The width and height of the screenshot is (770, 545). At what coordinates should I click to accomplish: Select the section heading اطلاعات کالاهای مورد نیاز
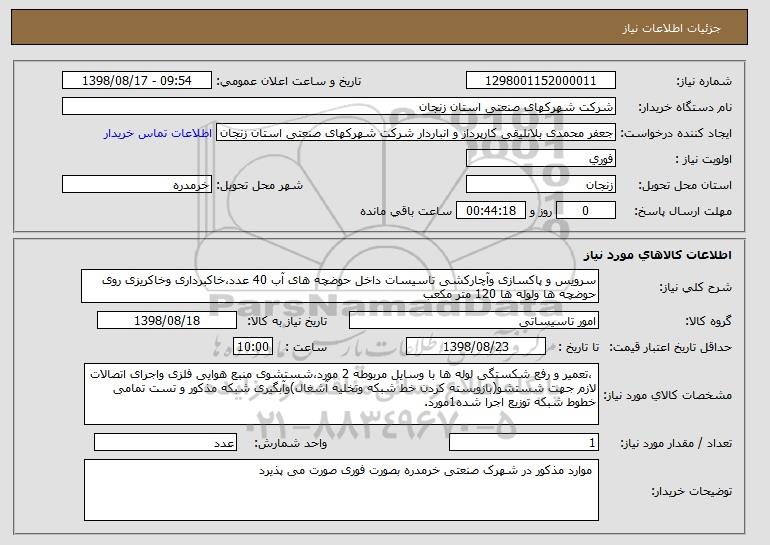[x=657, y=255]
